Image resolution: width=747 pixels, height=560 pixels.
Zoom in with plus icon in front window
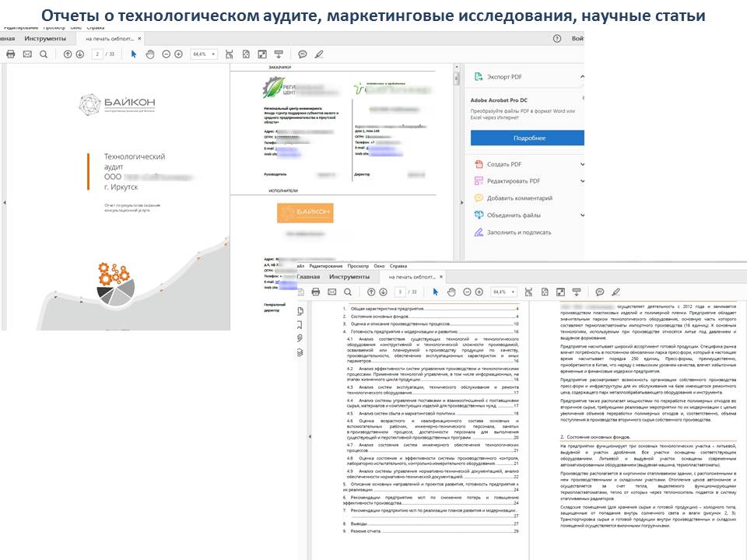(x=479, y=292)
